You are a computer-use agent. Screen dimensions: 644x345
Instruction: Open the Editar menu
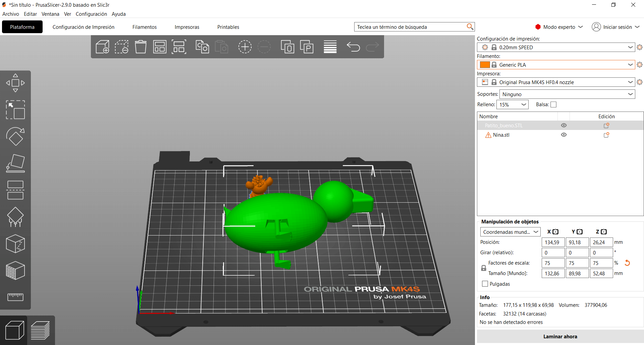tap(30, 14)
